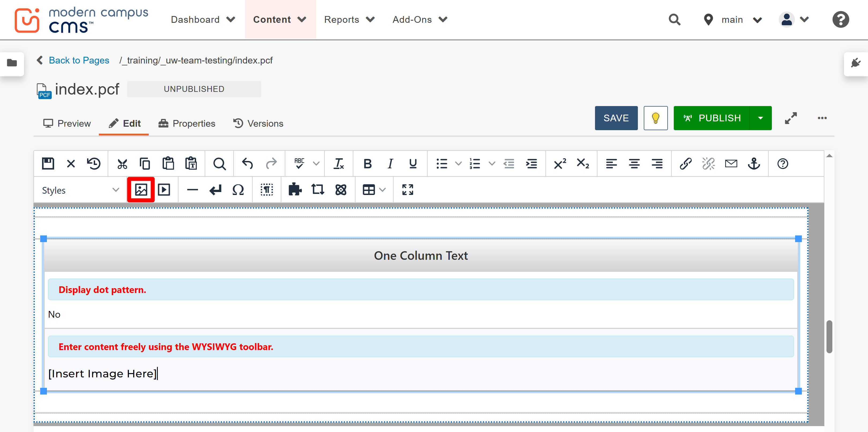This screenshot has width=868, height=432.
Task: Expand the table insert dropdown
Action: 382,190
